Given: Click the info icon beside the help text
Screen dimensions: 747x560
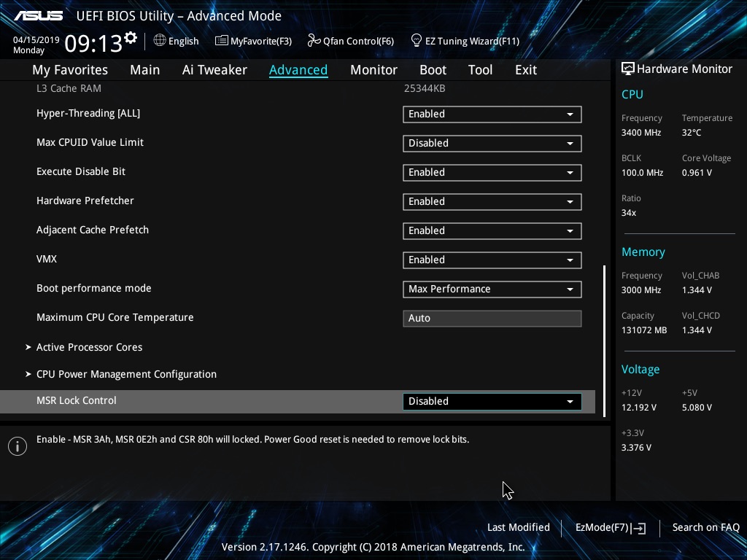Looking at the screenshot, I should tap(18, 446).
